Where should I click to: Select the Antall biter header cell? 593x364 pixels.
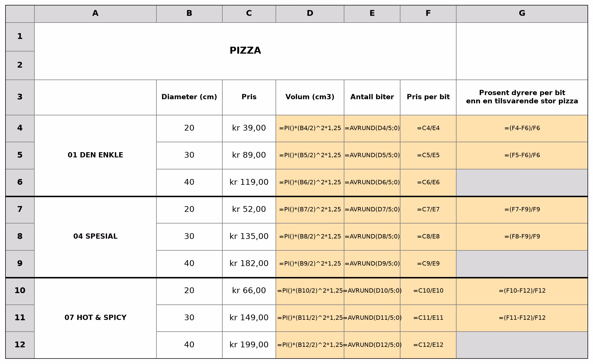pyautogui.click(x=372, y=97)
